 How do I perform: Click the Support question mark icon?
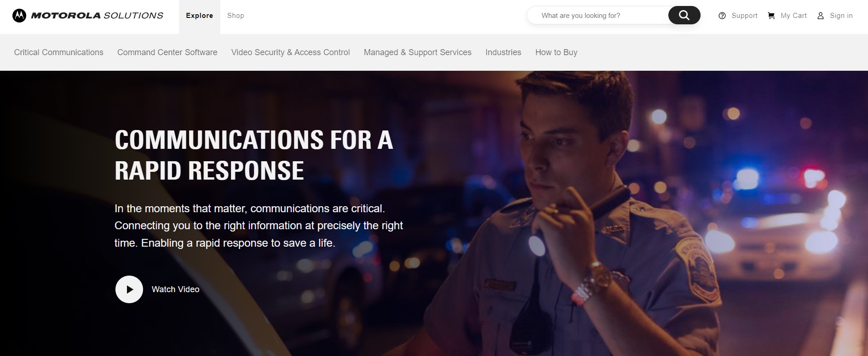pyautogui.click(x=722, y=16)
